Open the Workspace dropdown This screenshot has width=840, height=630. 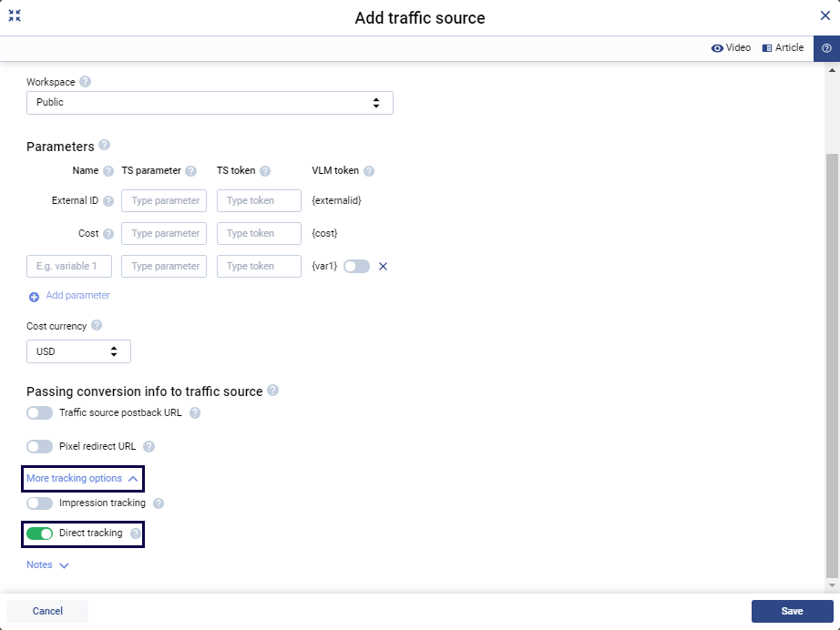pos(210,103)
